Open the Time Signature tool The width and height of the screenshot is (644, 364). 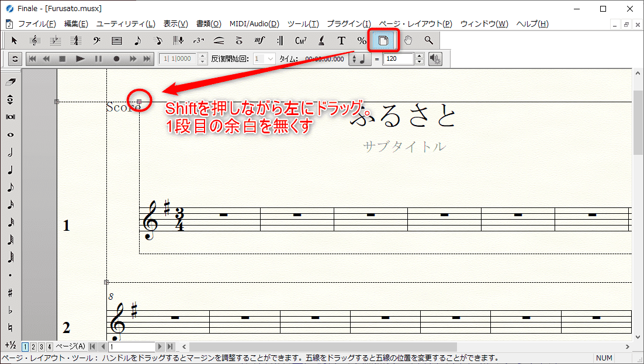[x=75, y=40]
